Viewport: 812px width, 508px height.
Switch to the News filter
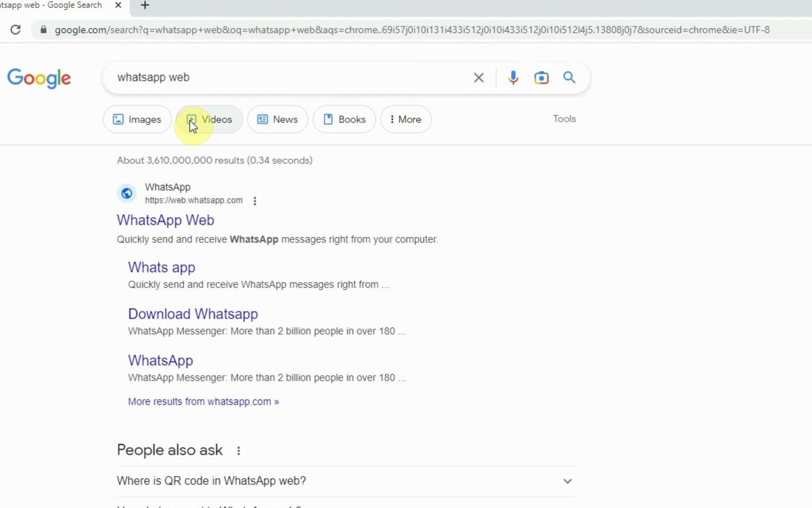point(278,119)
